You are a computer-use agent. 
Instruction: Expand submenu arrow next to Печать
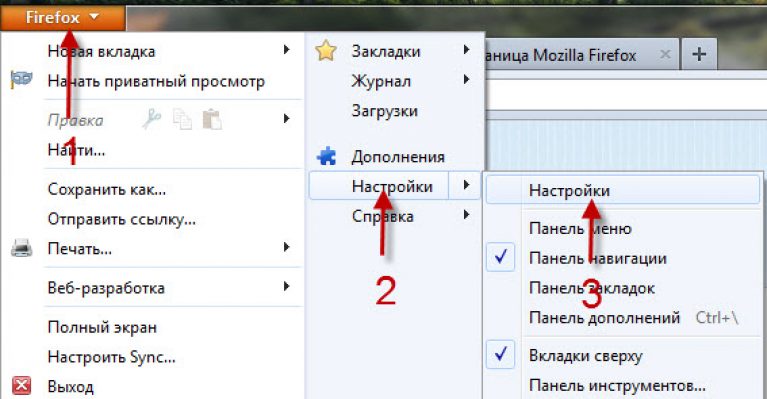287,247
